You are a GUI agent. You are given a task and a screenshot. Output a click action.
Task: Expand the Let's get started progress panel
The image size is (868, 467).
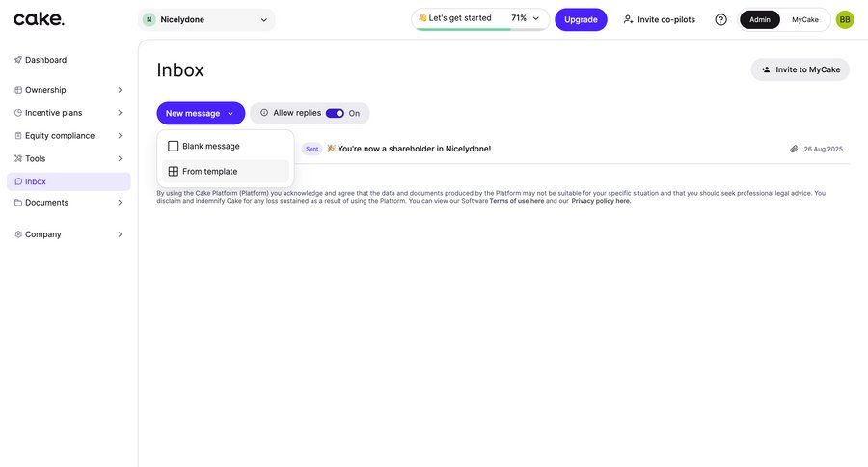click(536, 18)
